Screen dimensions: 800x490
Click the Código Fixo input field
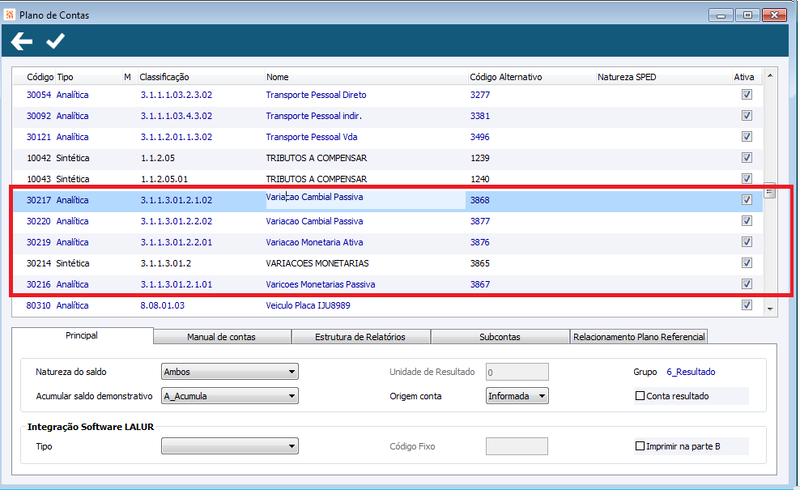pyautogui.click(x=517, y=446)
